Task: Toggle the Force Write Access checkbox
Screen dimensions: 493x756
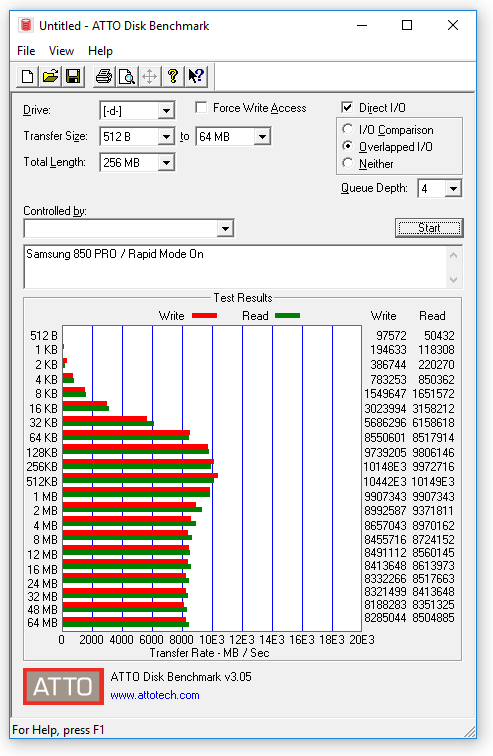Action: click(201, 107)
